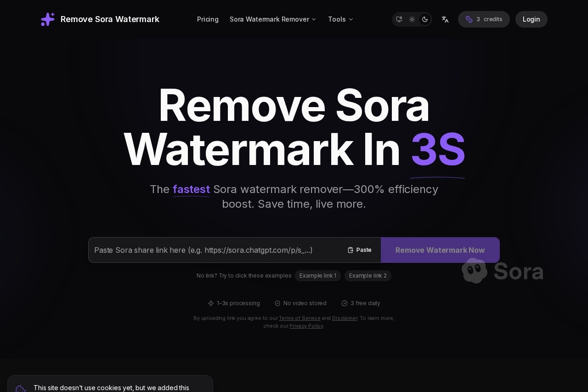Open the chevron next to Tools
Image resolution: width=588 pixels, height=392 pixels.
[x=351, y=19]
